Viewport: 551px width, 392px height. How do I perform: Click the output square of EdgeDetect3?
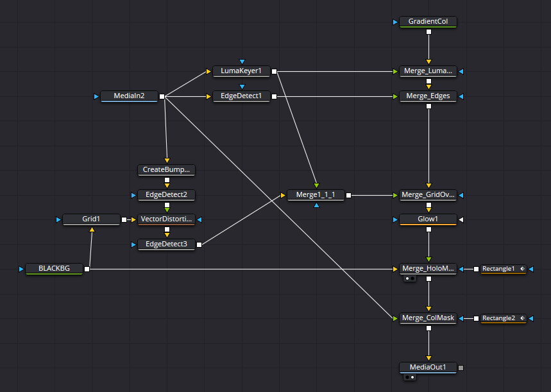[x=199, y=244]
